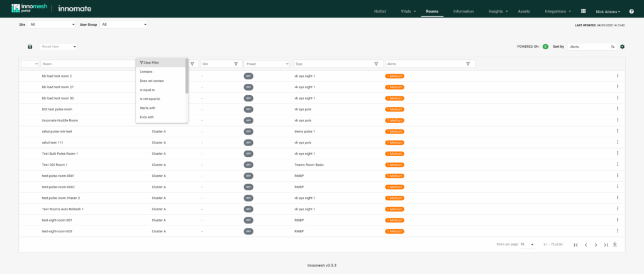Open Items per page dropdown
Viewport: 644px width, 274px height.
click(x=528, y=244)
